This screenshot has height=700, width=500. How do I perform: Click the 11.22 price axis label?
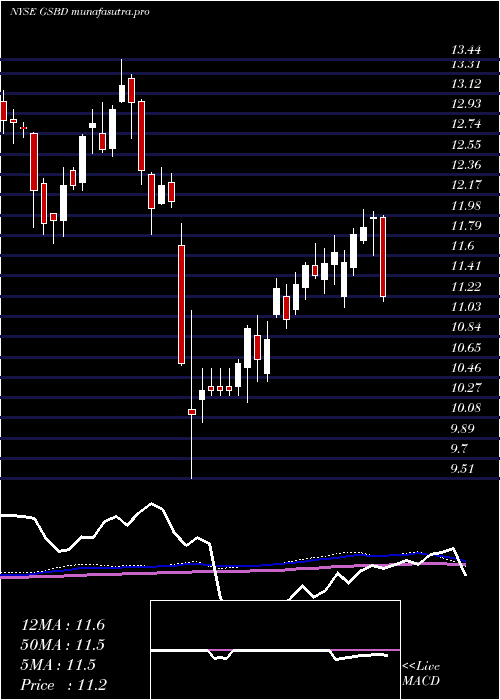(x=466, y=287)
